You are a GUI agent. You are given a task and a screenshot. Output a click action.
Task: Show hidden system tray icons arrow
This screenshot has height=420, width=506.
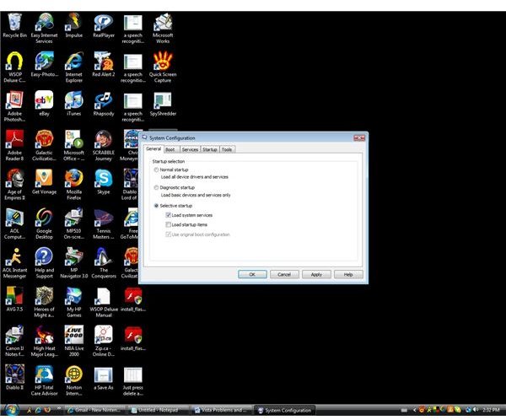coord(414,410)
